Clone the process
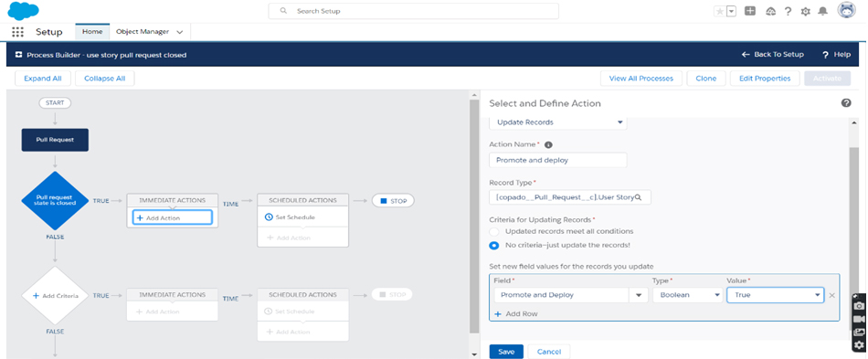This screenshot has width=868, height=359. 705,79
